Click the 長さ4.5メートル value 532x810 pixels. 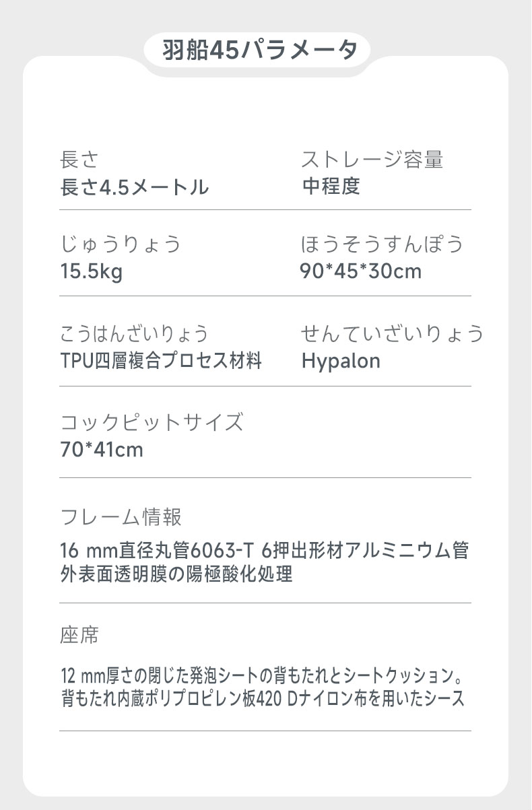click(x=135, y=187)
